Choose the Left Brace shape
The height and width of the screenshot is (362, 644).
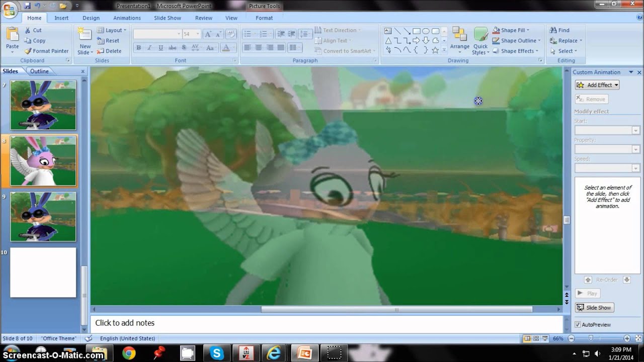[x=416, y=50]
